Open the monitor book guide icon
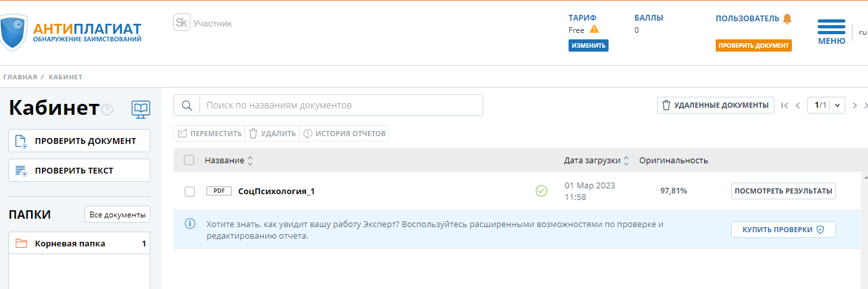 (x=141, y=109)
